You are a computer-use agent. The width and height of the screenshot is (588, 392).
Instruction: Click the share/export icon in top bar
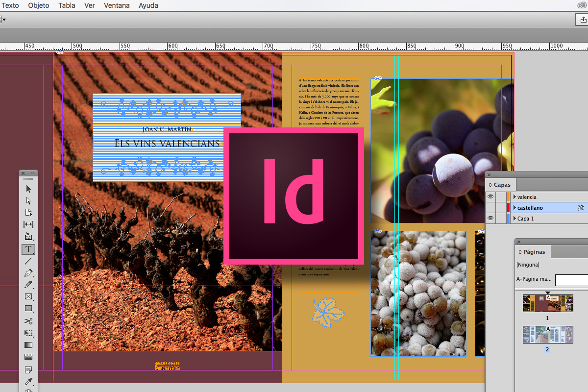click(583, 20)
